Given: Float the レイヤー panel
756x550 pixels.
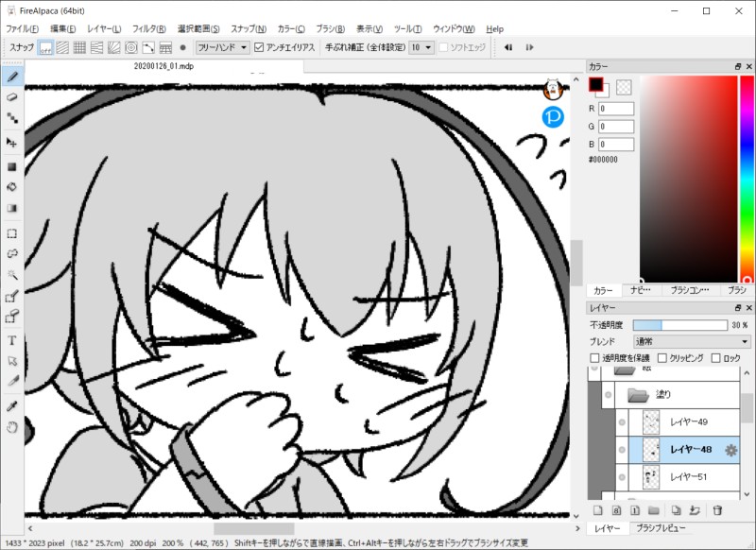Looking at the screenshot, I should click(x=738, y=307).
